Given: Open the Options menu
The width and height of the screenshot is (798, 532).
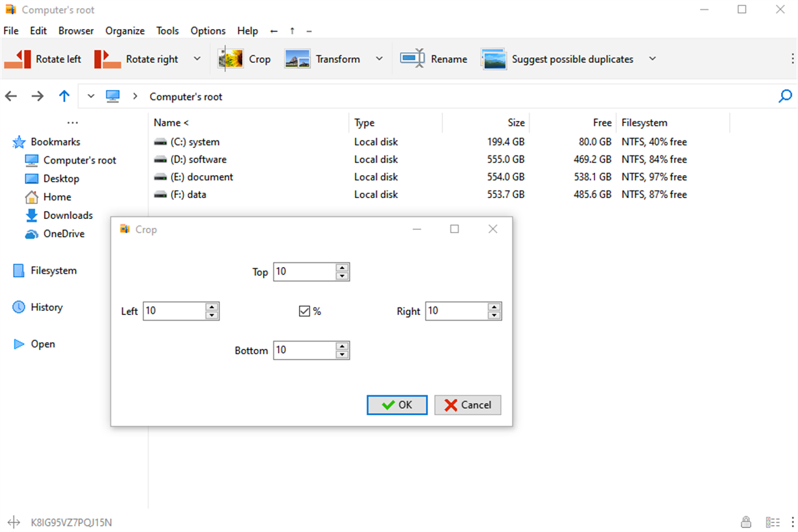Looking at the screenshot, I should coord(208,30).
